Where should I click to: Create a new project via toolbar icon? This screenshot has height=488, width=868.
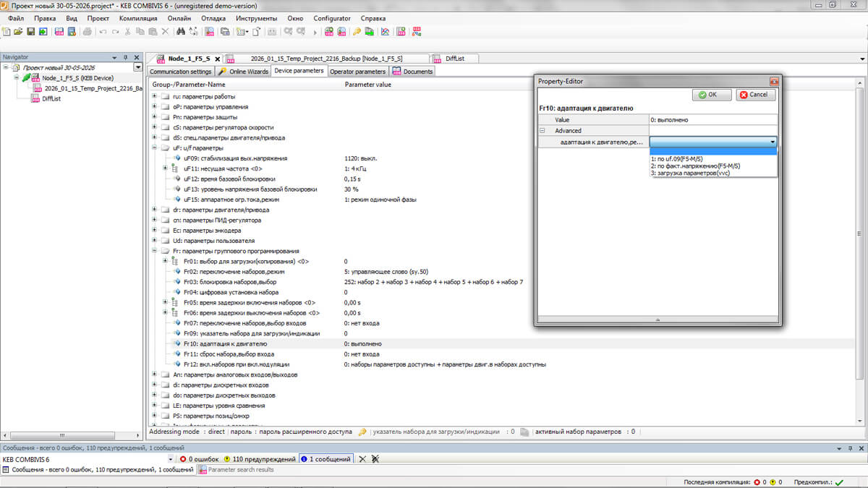pos(7,32)
